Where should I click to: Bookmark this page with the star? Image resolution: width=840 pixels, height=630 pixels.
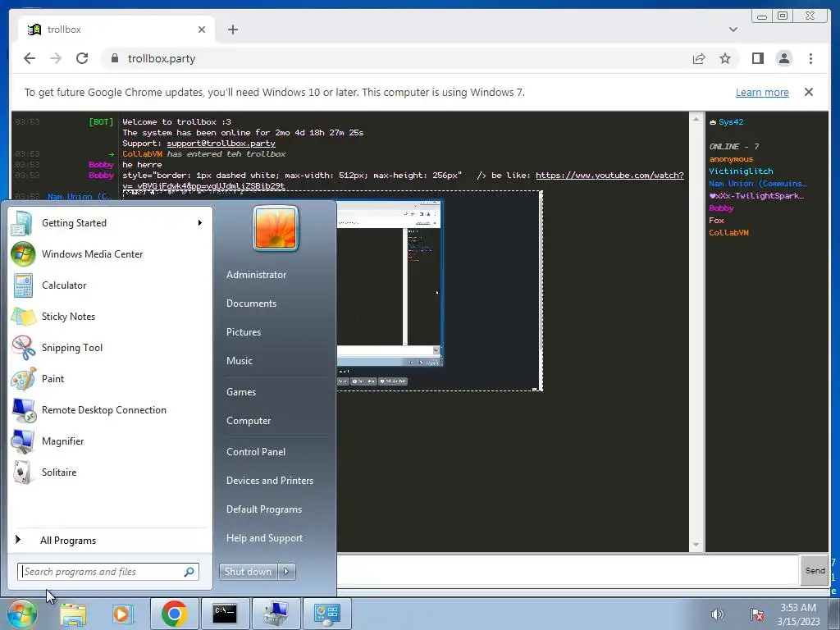725,58
